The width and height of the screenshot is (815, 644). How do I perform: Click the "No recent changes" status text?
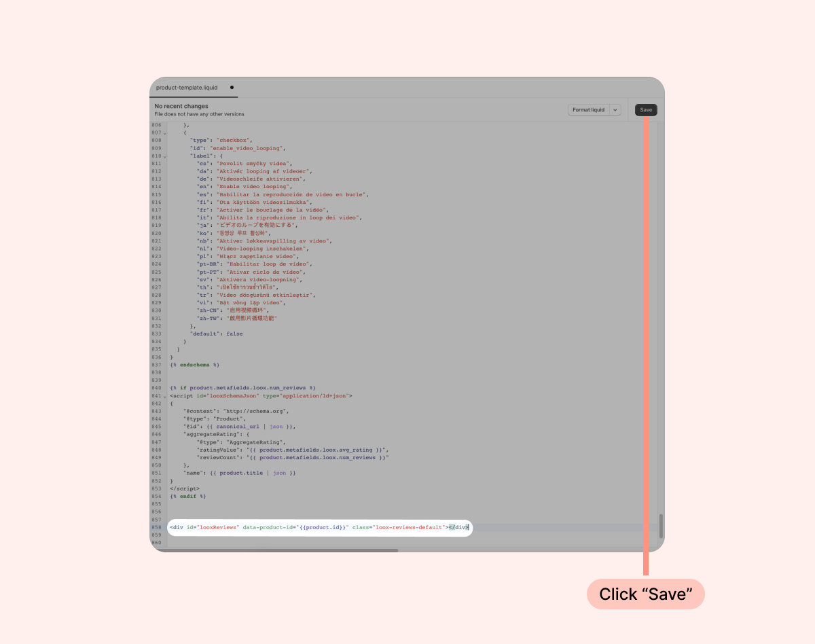tap(181, 107)
